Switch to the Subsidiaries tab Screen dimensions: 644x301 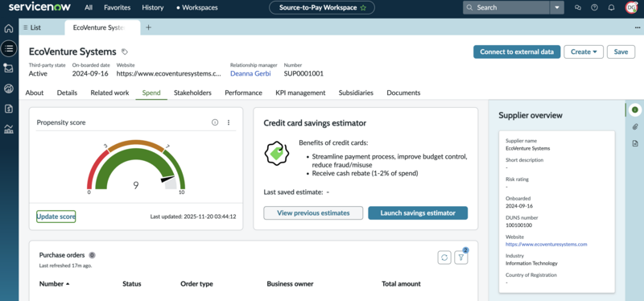click(x=356, y=93)
